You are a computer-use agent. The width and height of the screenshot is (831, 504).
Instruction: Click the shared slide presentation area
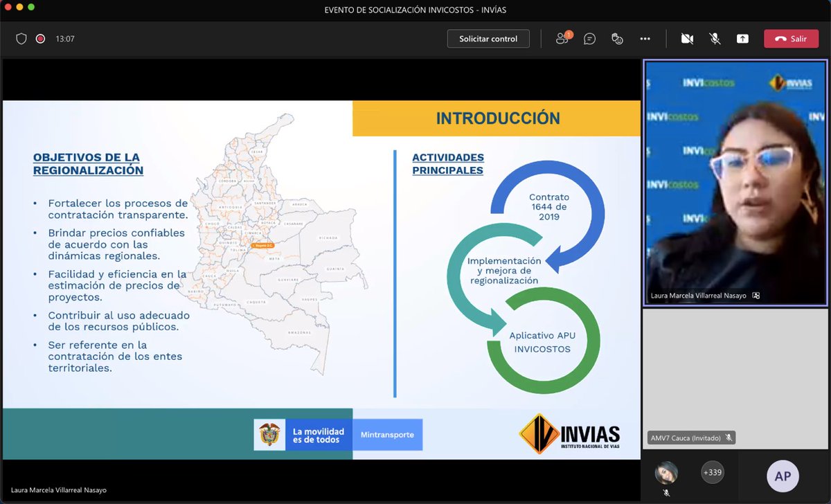pyautogui.click(x=321, y=280)
